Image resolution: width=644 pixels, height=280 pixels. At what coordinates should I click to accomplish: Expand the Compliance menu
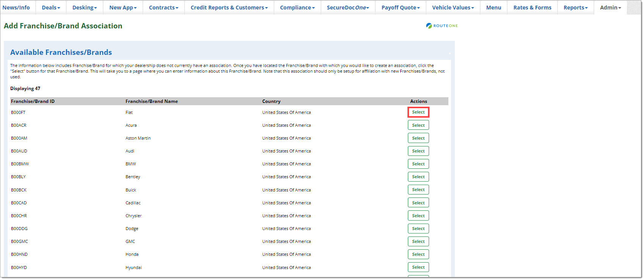pos(297,8)
